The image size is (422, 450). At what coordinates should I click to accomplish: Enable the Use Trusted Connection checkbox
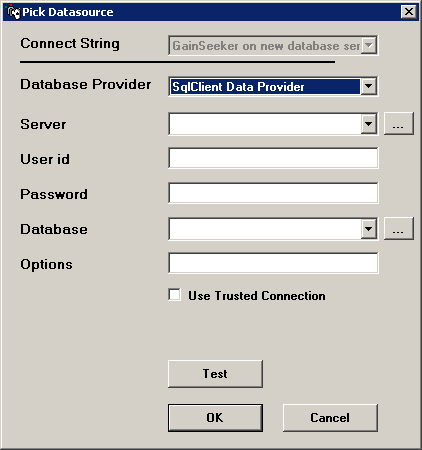coord(174,295)
